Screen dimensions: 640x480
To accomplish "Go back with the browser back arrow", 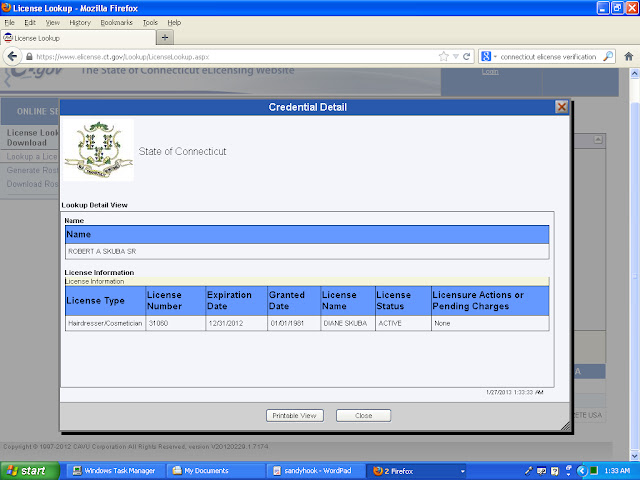I will 12,56.
